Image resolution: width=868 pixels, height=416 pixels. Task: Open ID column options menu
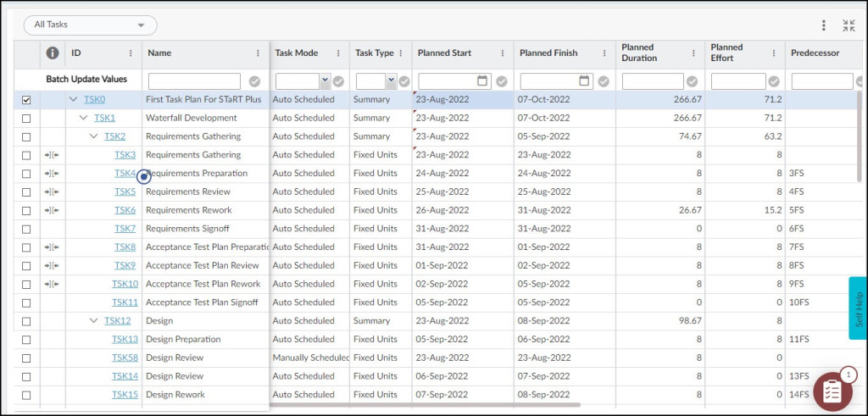coord(131,53)
